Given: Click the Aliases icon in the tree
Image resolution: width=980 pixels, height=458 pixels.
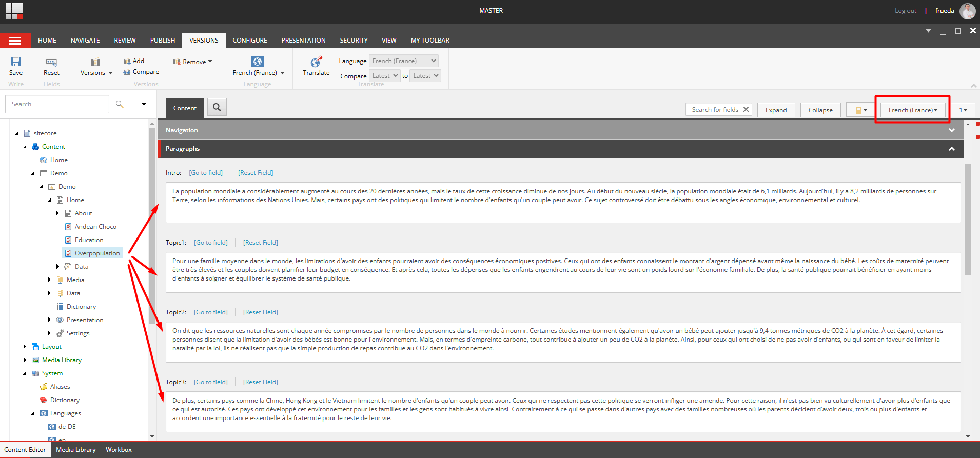Looking at the screenshot, I should tap(44, 387).
